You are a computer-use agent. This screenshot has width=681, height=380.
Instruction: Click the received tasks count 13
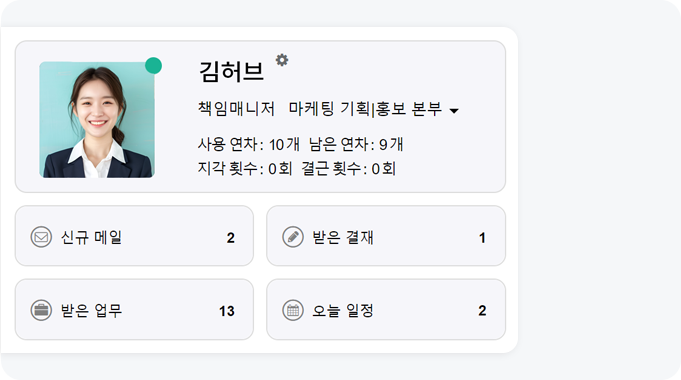tap(227, 311)
